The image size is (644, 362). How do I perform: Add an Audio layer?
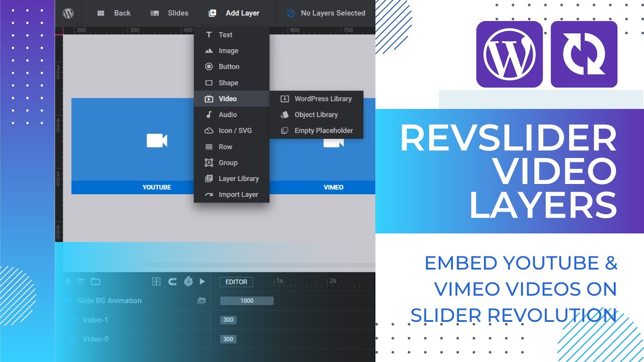(231, 115)
